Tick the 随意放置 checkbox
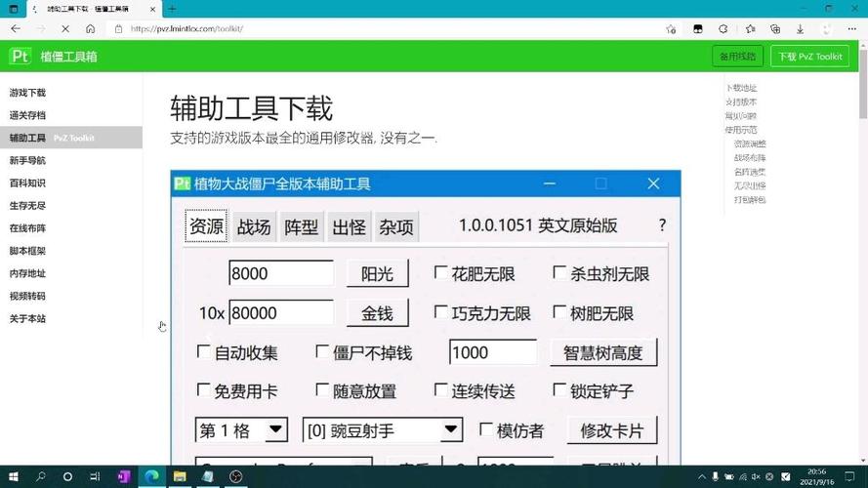 pos(321,390)
